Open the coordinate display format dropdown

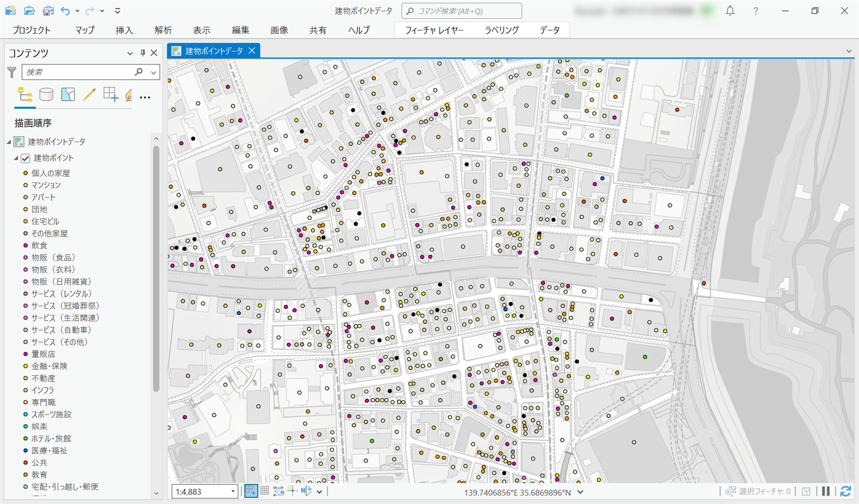click(x=580, y=491)
